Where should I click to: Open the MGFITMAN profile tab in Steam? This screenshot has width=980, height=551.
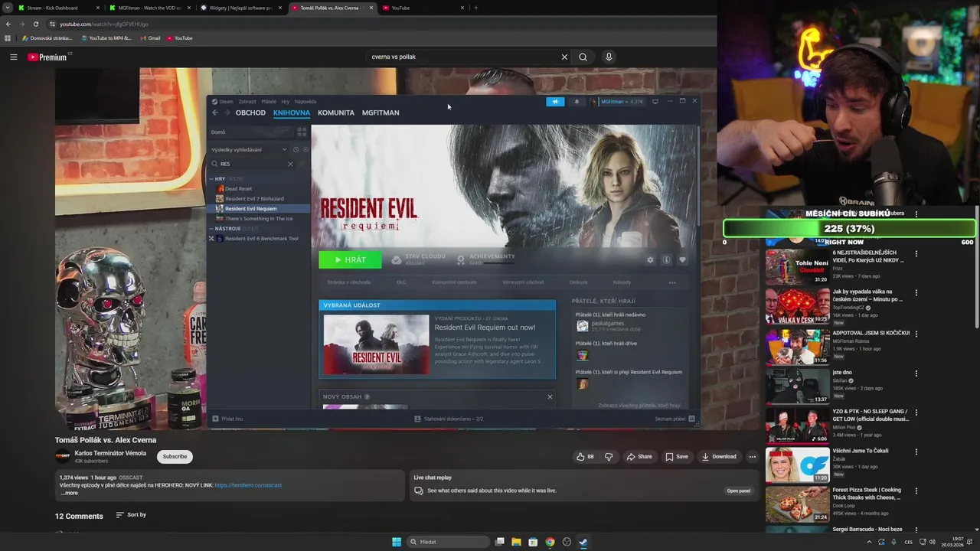pos(381,112)
